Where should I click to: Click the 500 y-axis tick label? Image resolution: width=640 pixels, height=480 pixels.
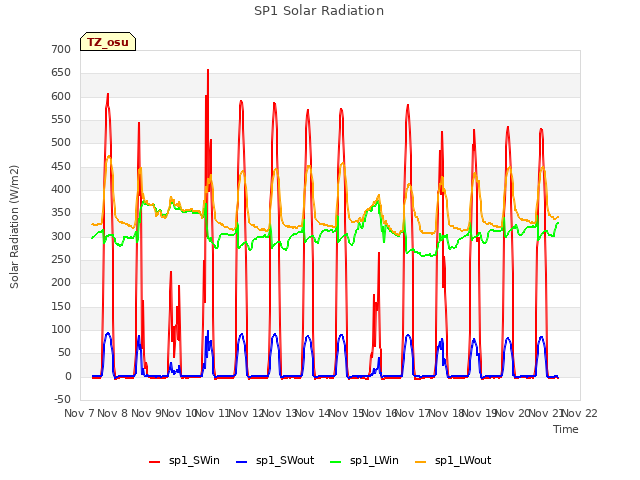[x=61, y=143]
